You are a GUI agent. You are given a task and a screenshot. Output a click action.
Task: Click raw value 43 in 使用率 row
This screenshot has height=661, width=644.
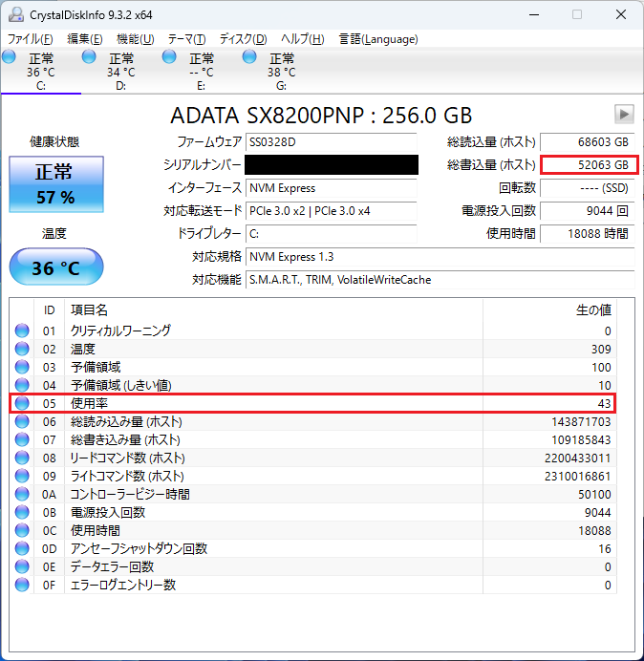point(605,403)
